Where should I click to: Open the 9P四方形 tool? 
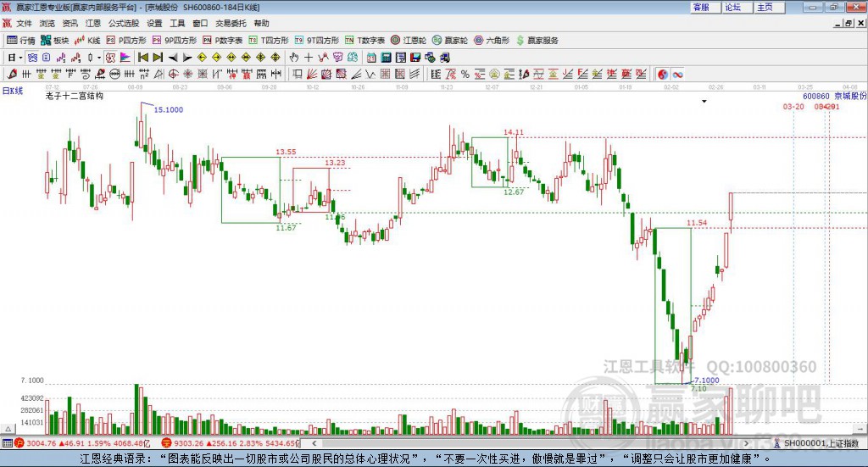(x=175, y=41)
